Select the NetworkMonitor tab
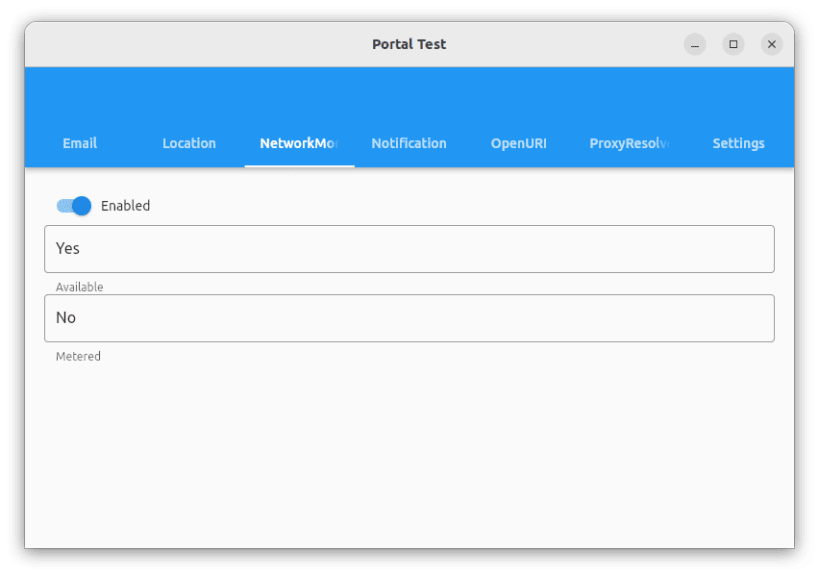Image resolution: width=819 pixels, height=576 pixels. pyautogui.click(x=299, y=143)
